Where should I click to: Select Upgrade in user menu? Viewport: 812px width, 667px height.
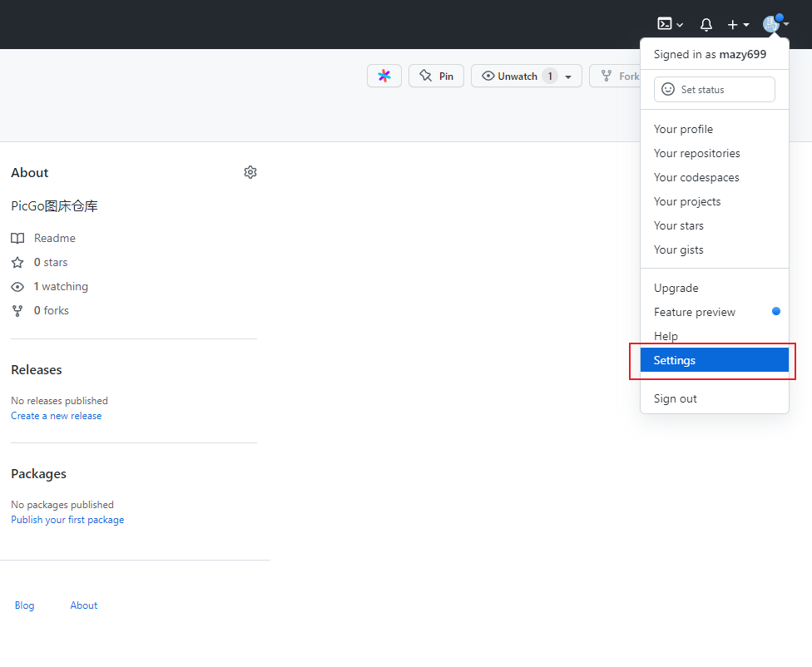(715, 288)
